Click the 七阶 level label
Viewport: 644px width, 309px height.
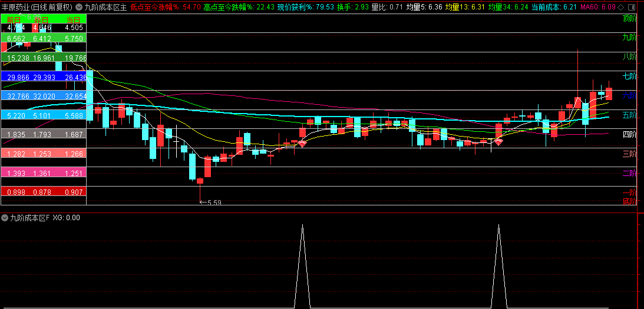tap(629, 76)
